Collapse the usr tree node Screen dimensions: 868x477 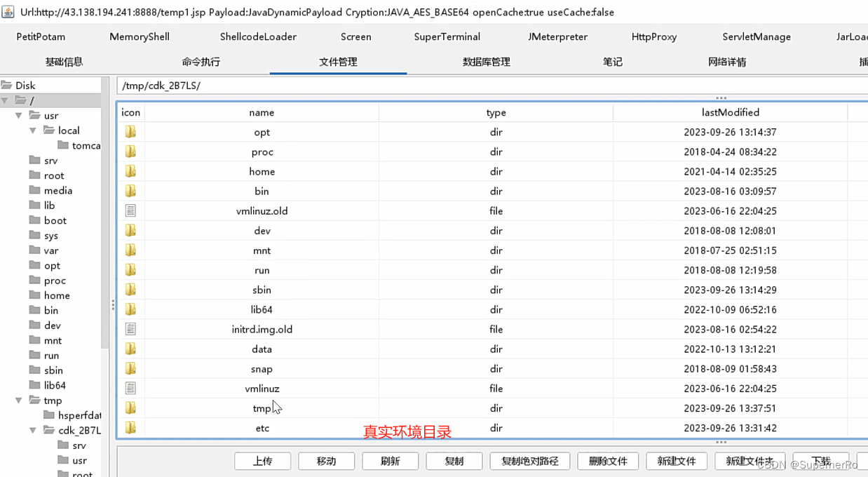point(19,116)
